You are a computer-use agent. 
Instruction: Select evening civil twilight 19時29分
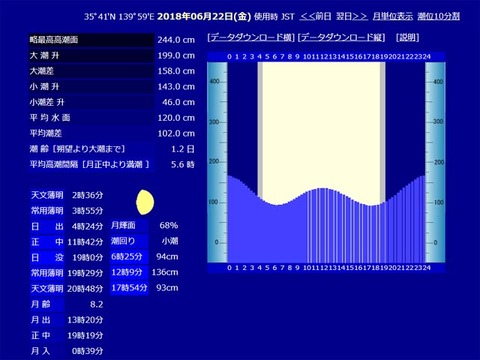point(85,273)
